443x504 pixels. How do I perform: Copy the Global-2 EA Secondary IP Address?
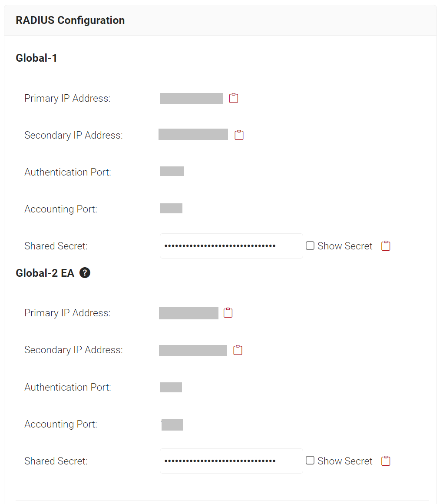238,350
